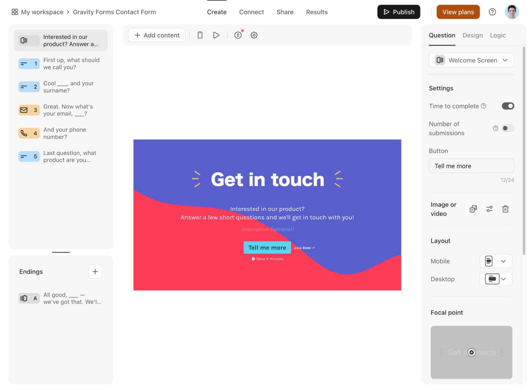The width and height of the screenshot is (532, 392).
Task: Select 'All good, ___ — we've got that' ending
Action: [x=72, y=298]
